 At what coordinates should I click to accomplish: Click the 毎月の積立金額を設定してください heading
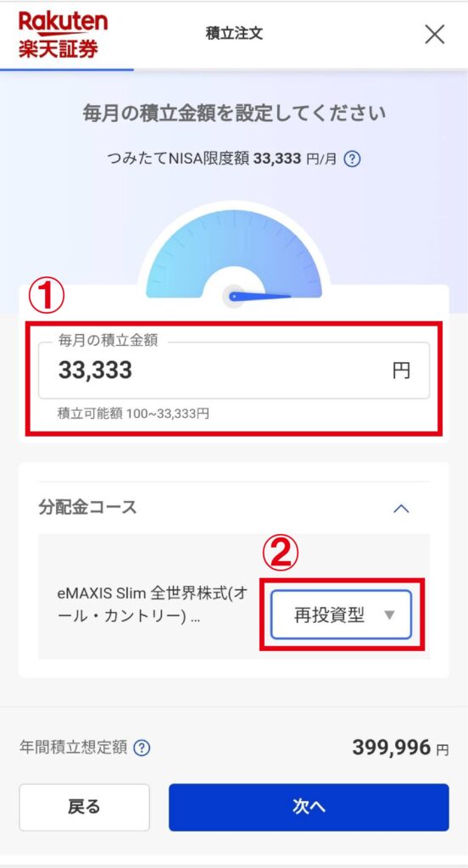click(234, 114)
